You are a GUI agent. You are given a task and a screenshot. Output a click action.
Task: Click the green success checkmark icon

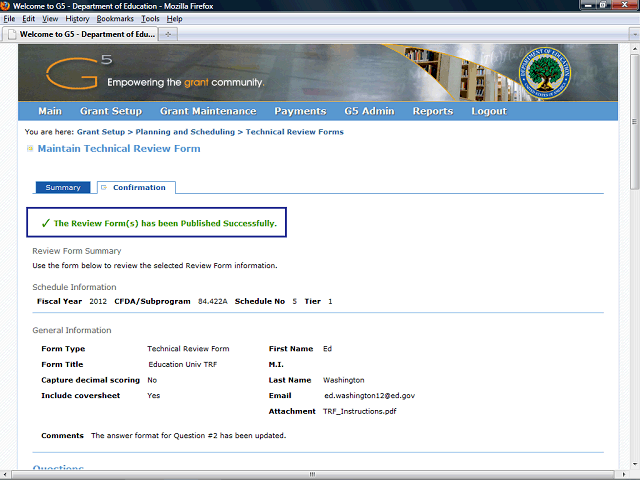pyautogui.click(x=46, y=223)
